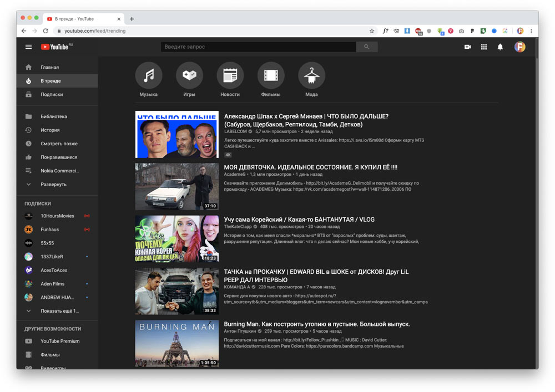Image resolution: width=555 pixels, height=392 pixels.
Task: Open the Burning Man video title
Action: pyautogui.click(x=317, y=324)
